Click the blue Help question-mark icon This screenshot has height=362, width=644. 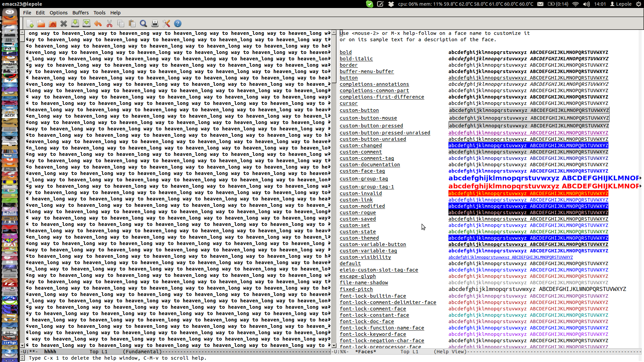pos(178,23)
